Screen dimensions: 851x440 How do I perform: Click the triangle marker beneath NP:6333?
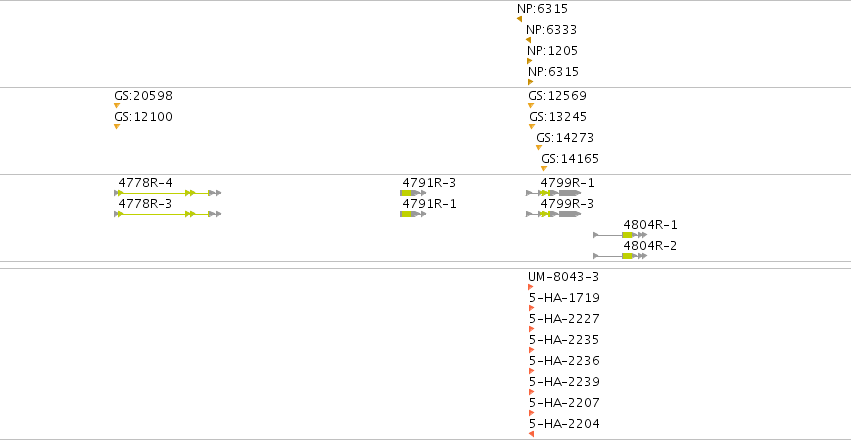[x=528, y=40]
